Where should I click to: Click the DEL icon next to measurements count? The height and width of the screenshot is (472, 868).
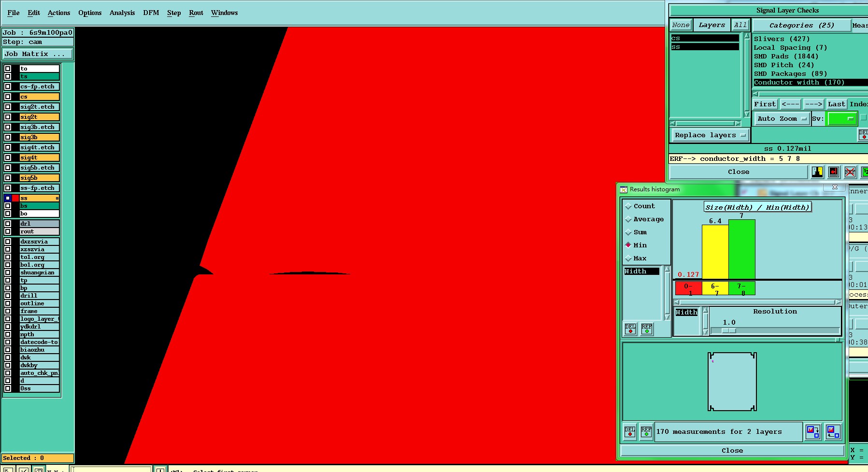(630, 431)
